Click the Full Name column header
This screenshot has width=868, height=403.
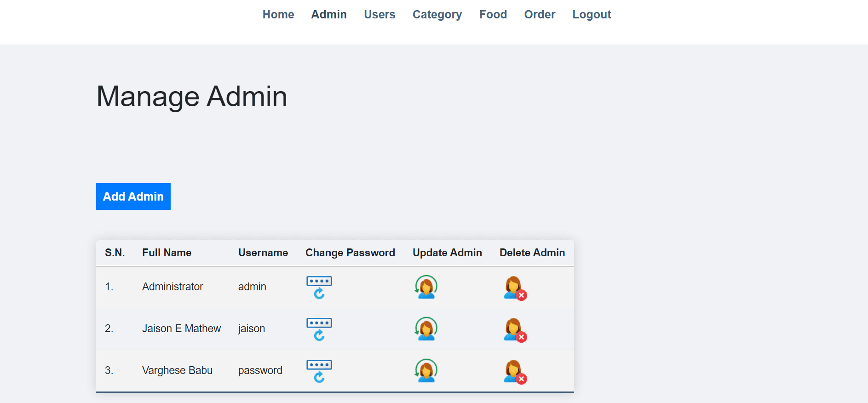167,253
